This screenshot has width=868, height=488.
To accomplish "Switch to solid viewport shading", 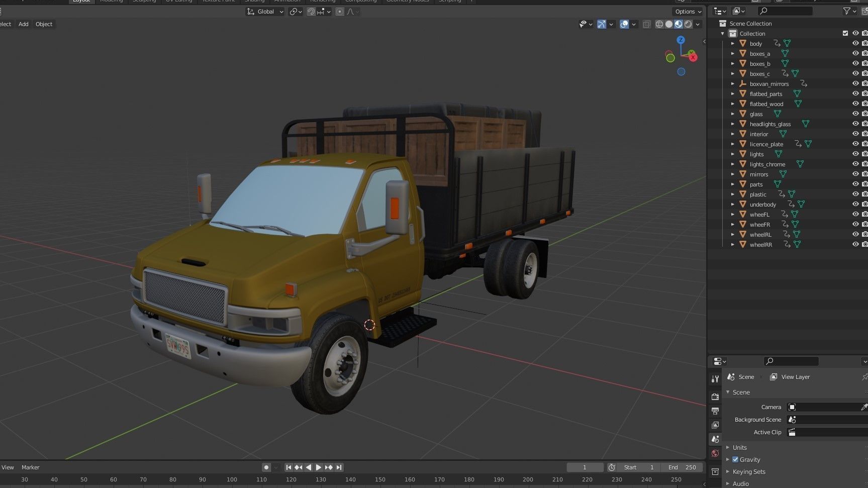I will [x=669, y=24].
